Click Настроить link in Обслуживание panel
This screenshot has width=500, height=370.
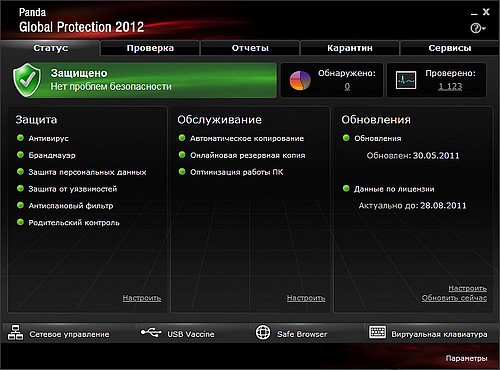click(x=306, y=298)
